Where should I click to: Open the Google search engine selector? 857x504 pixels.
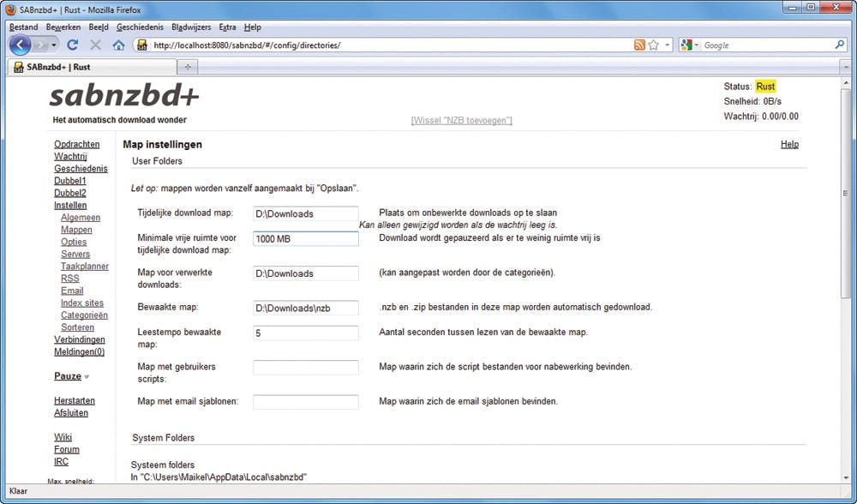point(690,45)
